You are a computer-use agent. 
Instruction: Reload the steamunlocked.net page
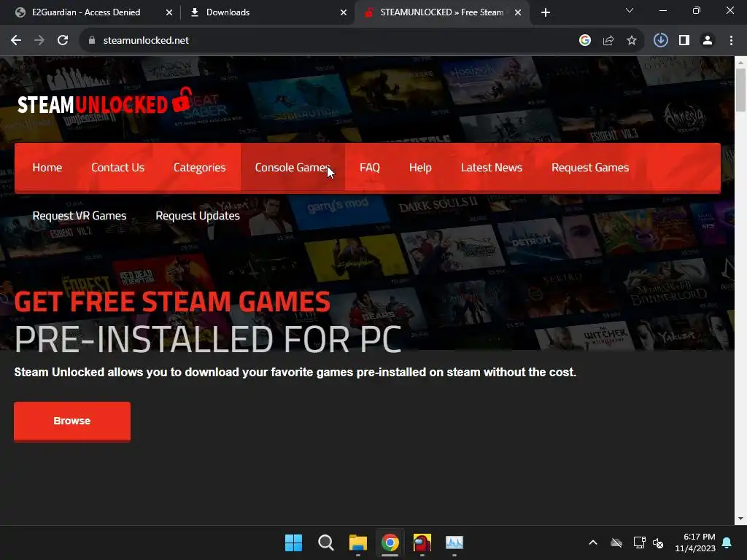click(x=63, y=41)
